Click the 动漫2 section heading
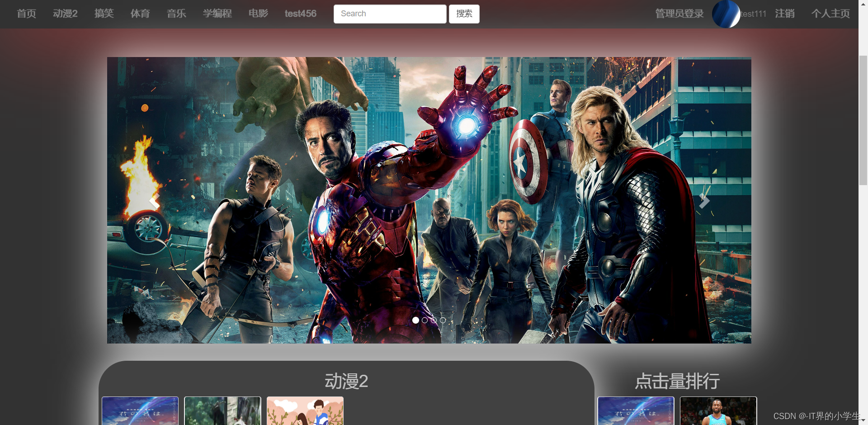Image resolution: width=868 pixels, height=425 pixels. click(346, 381)
